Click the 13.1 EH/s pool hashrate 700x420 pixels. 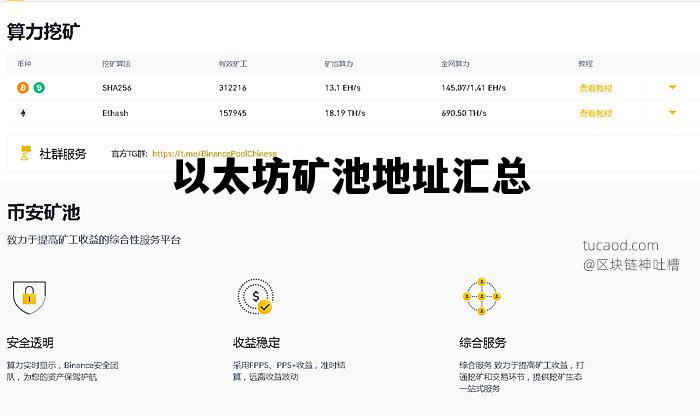[x=342, y=88]
